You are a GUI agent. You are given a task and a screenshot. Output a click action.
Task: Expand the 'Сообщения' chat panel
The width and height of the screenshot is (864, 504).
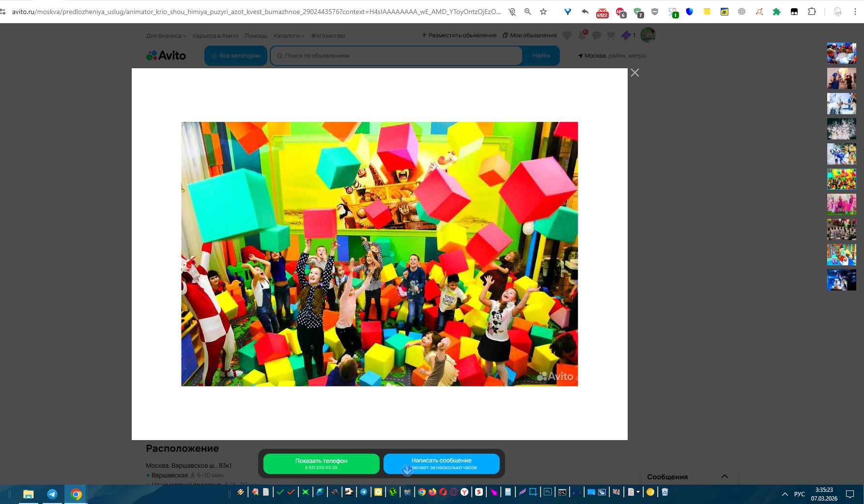[x=724, y=476]
